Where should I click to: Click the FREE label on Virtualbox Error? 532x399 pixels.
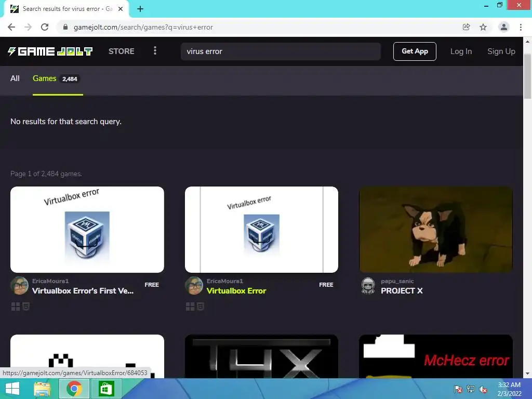pos(326,285)
